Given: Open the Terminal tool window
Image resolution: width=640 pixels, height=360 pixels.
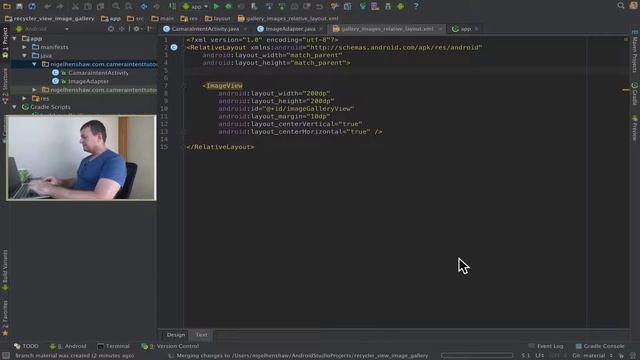Looking at the screenshot, I should 113,346.
